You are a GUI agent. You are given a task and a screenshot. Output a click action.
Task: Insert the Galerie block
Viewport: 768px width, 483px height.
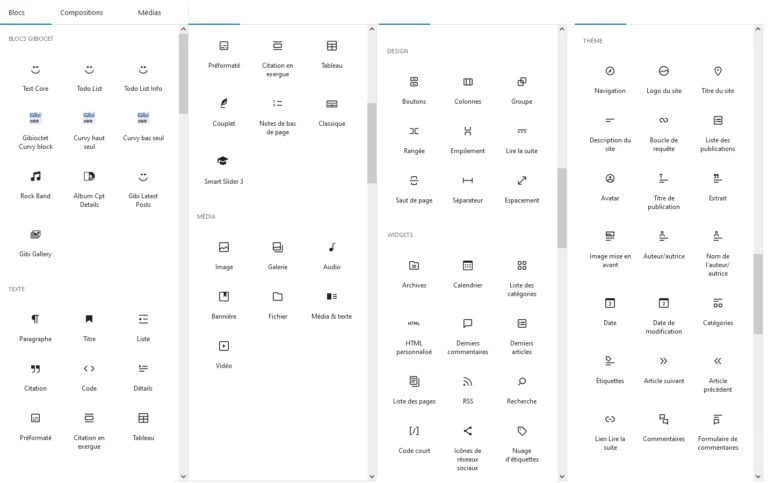coord(278,256)
